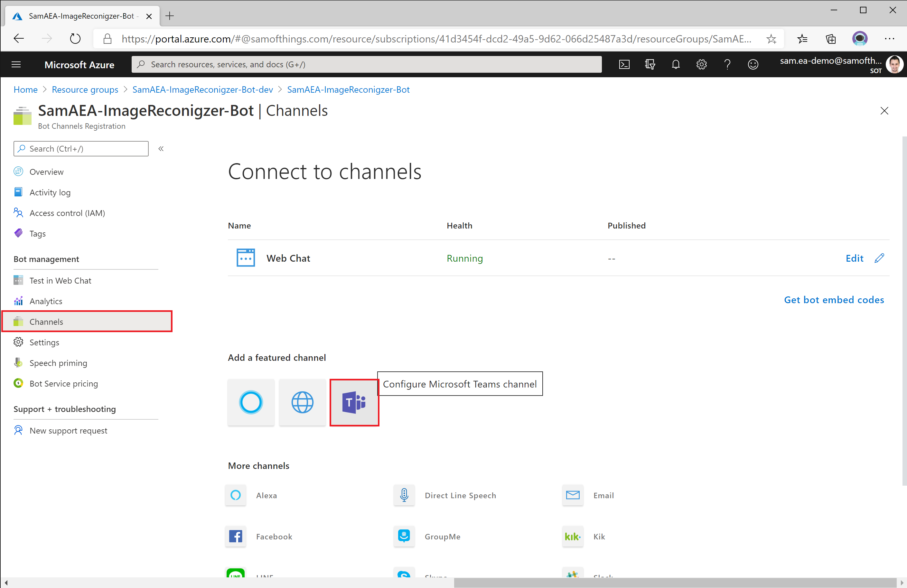
Task: Click the horizontal scrollbar thumb
Action: pos(675,583)
